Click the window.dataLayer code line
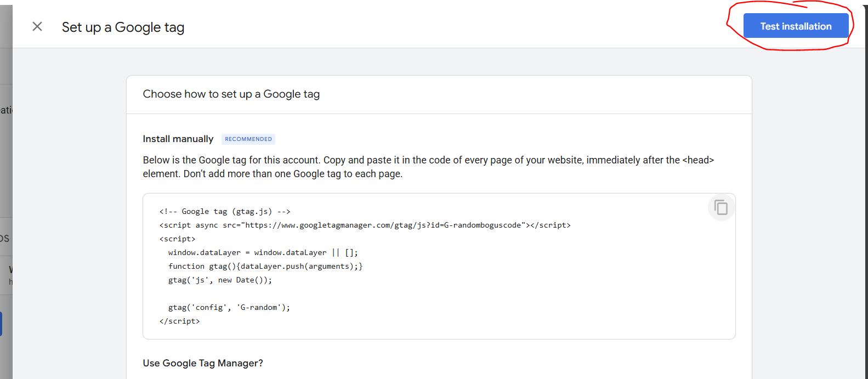The image size is (868, 379). pyautogui.click(x=263, y=253)
